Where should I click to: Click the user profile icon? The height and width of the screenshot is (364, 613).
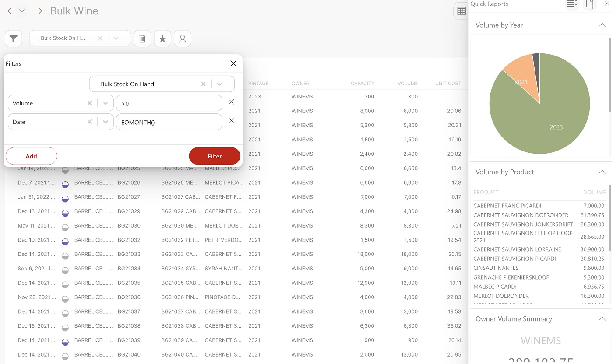(x=183, y=39)
